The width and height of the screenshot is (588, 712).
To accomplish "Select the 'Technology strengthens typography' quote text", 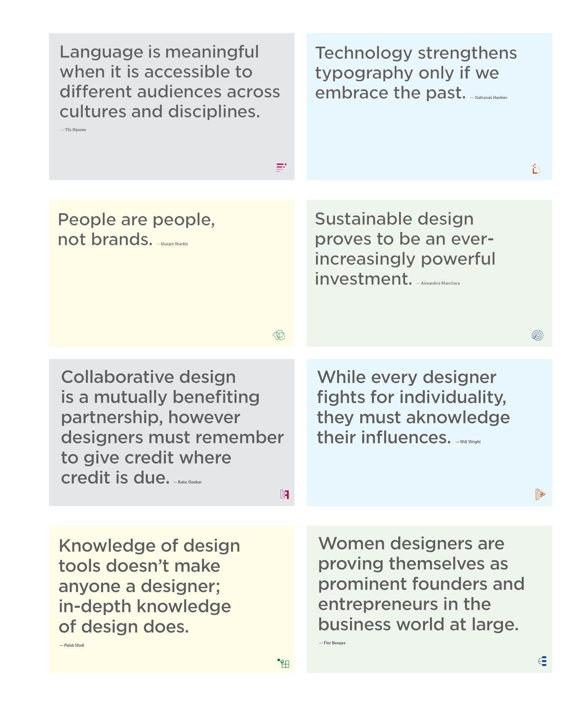I will [x=416, y=73].
